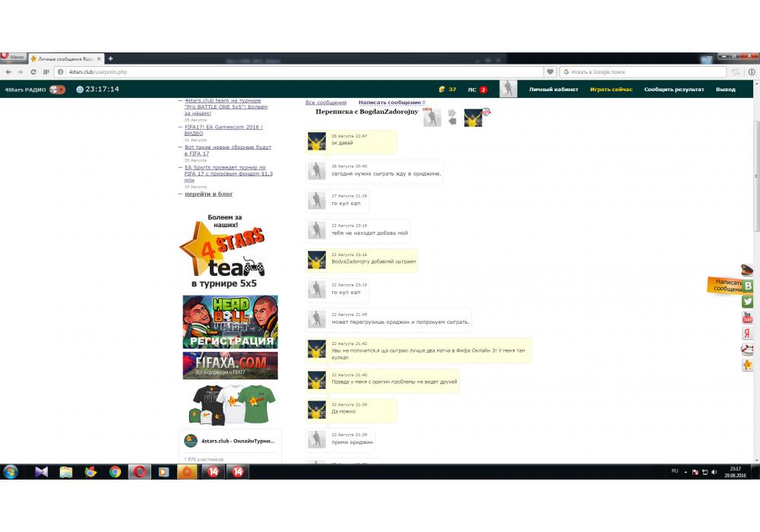Click the Написать сообщение link

coord(390,103)
